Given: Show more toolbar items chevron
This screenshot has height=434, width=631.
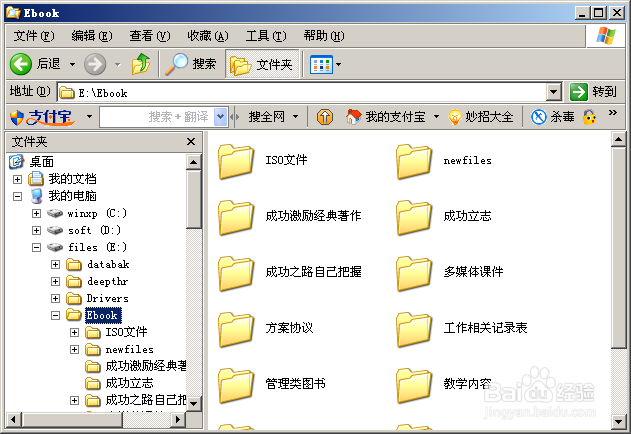Looking at the screenshot, I should [612, 112].
